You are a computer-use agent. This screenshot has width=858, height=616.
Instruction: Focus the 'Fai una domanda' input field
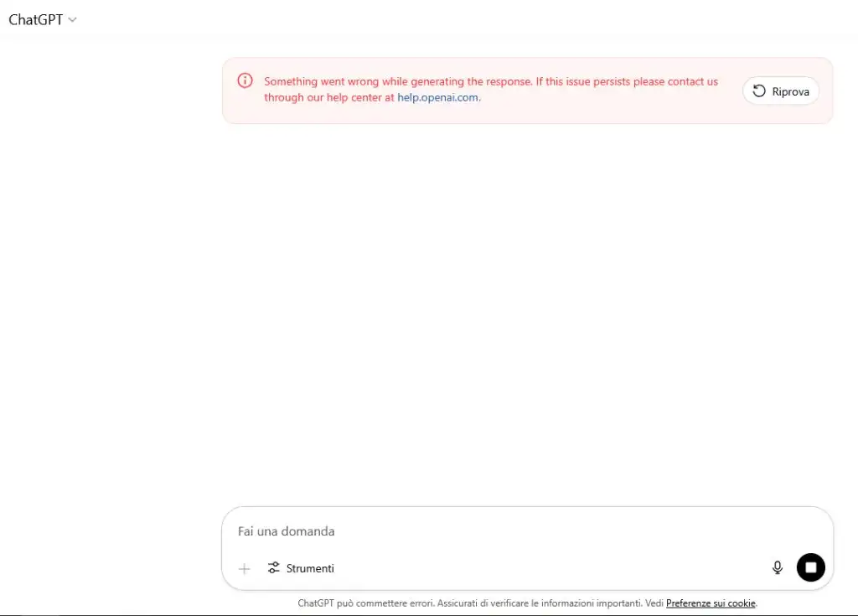click(526, 531)
